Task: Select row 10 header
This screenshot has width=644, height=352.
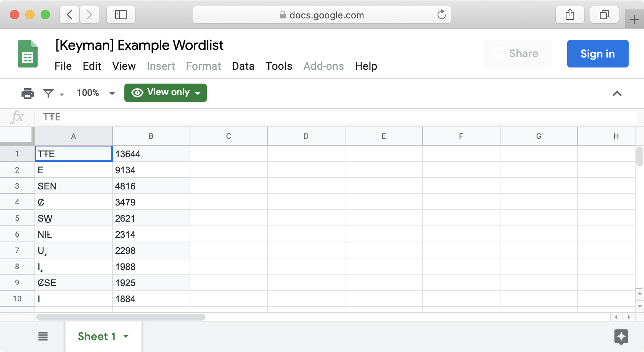Action: (x=17, y=299)
